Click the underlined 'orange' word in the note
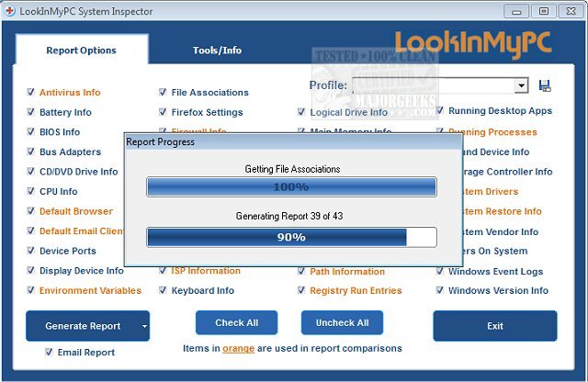The height and width of the screenshot is (382, 588). coord(239,348)
